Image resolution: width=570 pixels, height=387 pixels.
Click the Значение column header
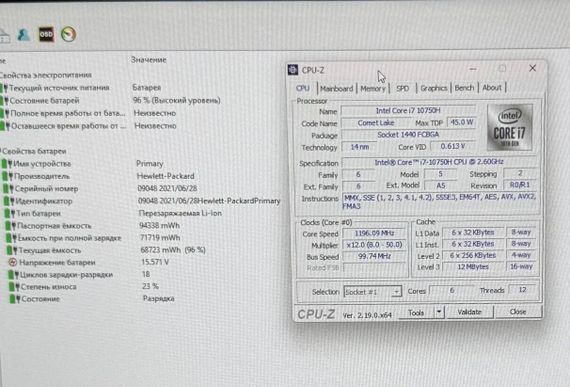149,60
